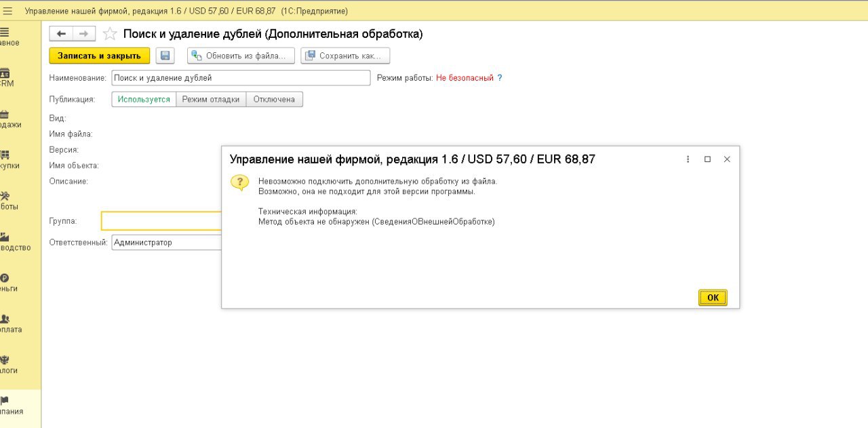Click the Невозможно подключить дополнительную обработку message

pos(378,181)
